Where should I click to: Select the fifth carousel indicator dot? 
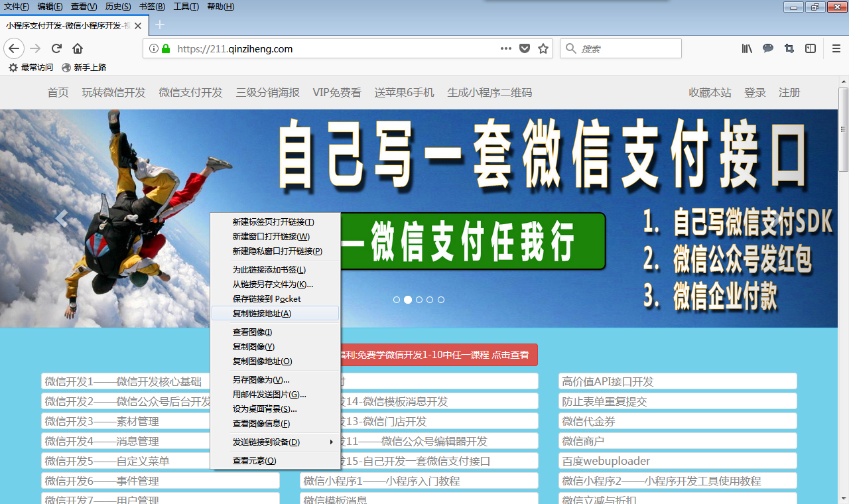[x=441, y=300]
